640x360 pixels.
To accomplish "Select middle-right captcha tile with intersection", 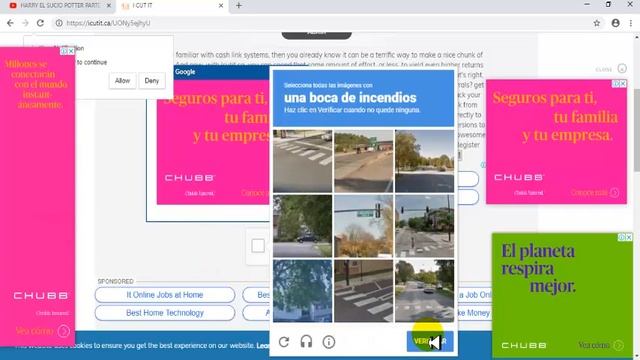I will (424, 226).
